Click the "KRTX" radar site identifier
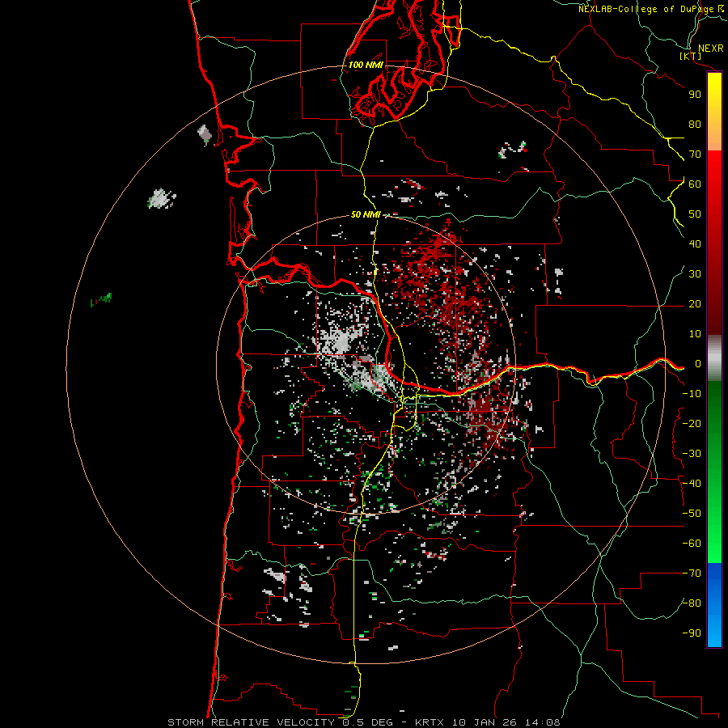728x728 pixels. [x=430, y=722]
